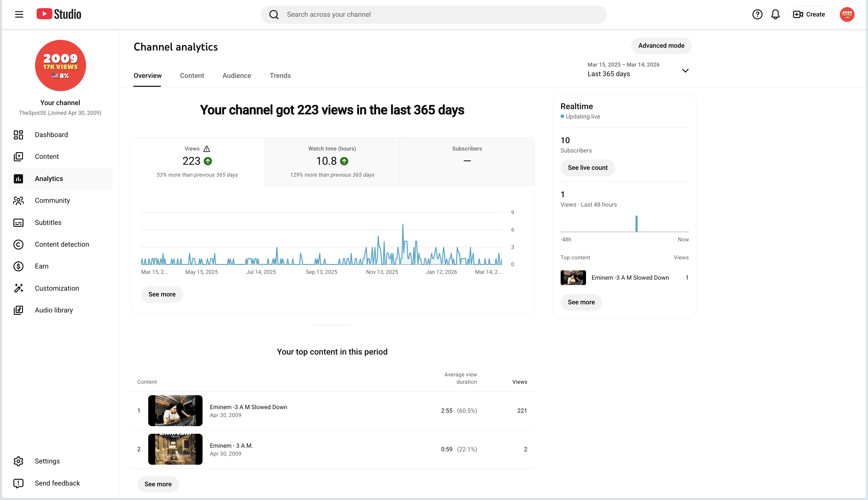
Task: Click the Dashboard sidebar icon
Action: (18, 135)
